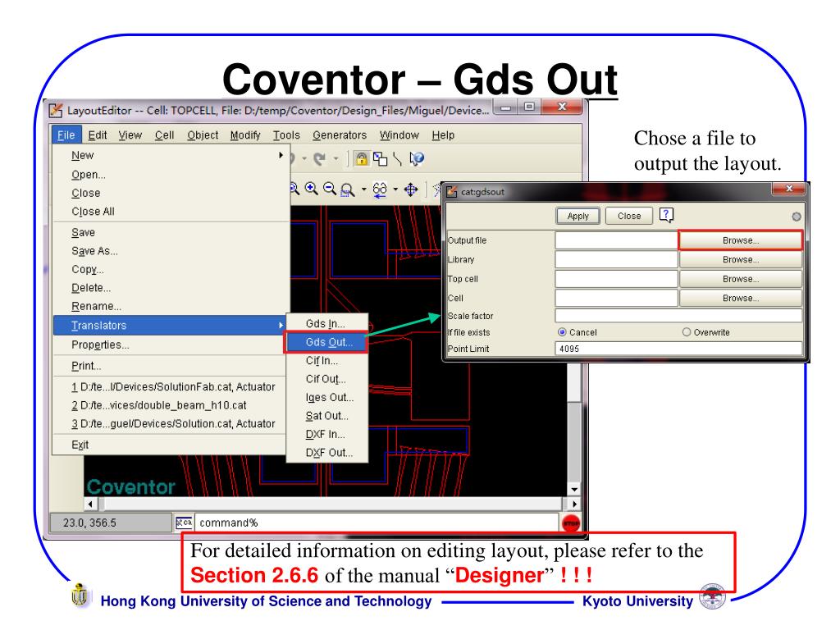Open the View menu

130,135
